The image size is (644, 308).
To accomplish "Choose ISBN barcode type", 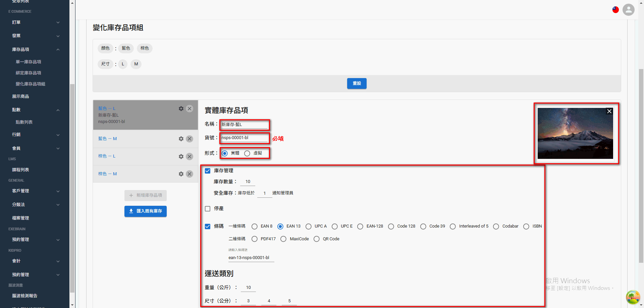I will pos(526,227).
